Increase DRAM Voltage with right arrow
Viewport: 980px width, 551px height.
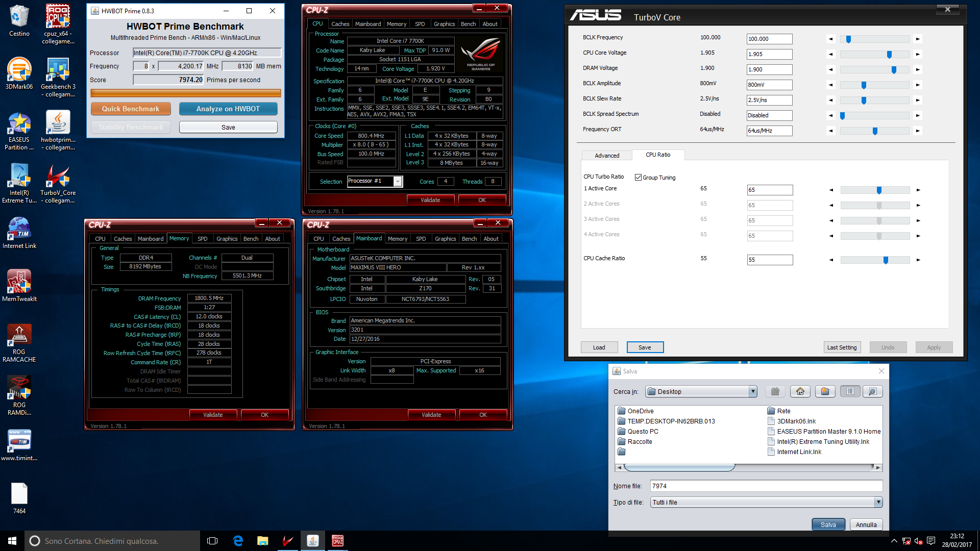(x=918, y=69)
